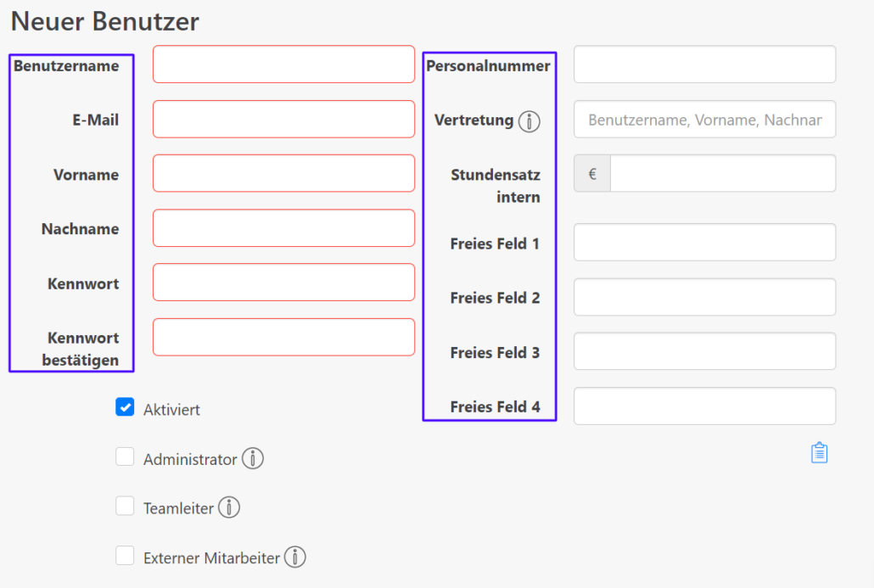Focus the Nachname input box

[283, 228]
